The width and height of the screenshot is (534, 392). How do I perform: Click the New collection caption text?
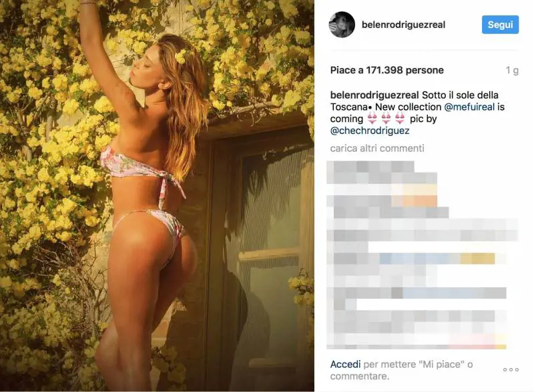coord(409,107)
